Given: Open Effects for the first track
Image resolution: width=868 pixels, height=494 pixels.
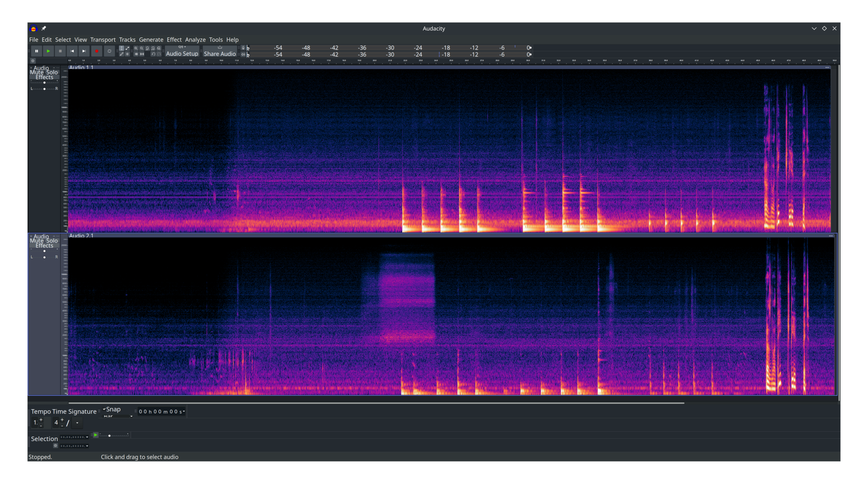Looking at the screenshot, I should click(x=44, y=78).
